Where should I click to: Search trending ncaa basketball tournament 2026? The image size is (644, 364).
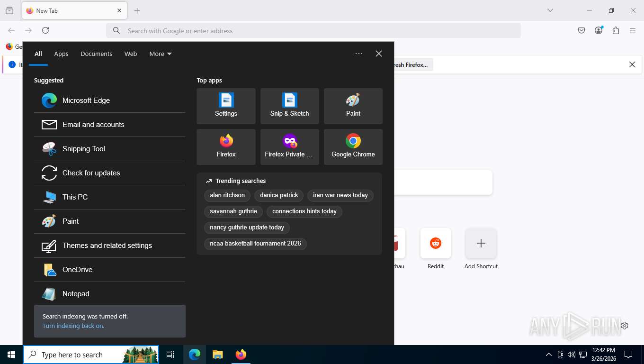(255, 244)
